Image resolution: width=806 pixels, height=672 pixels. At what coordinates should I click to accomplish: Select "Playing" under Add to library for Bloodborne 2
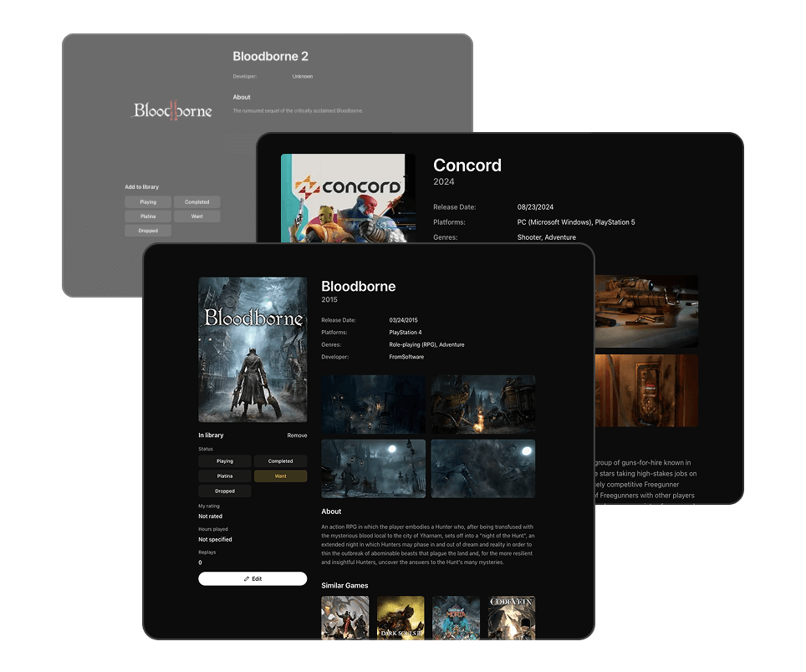(147, 201)
